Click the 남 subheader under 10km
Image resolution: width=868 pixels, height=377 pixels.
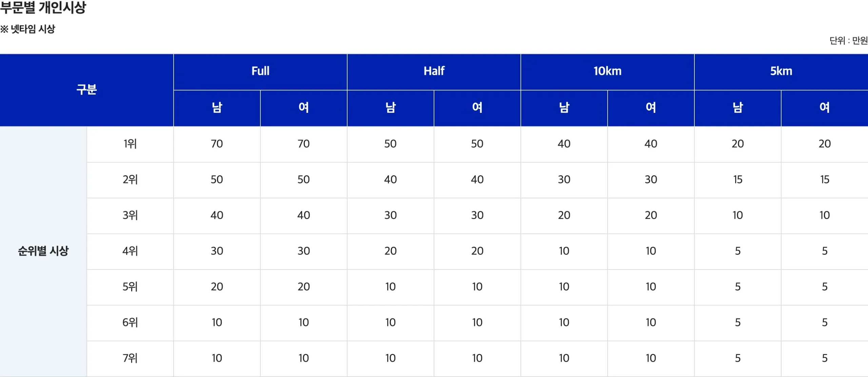pos(564,108)
